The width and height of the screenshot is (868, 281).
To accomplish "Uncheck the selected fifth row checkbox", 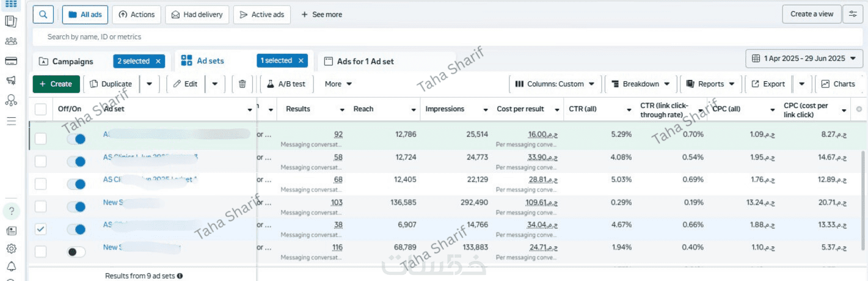I will pyautogui.click(x=40, y=229).
